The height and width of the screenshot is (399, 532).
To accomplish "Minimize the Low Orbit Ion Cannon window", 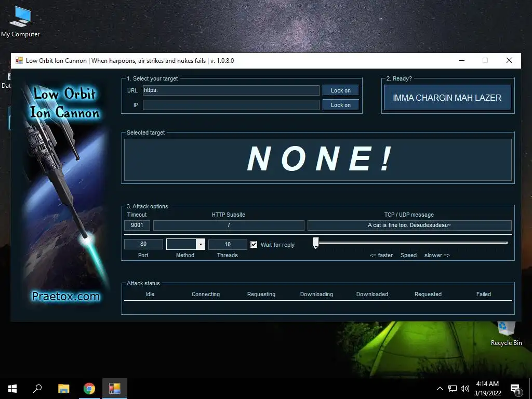I will (462, 60).
